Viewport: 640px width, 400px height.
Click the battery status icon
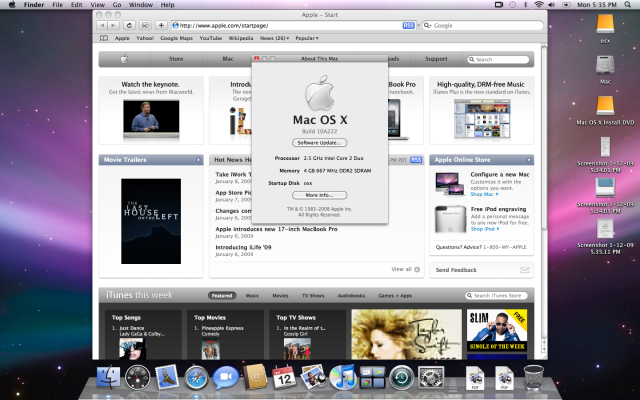pos(566,4)
